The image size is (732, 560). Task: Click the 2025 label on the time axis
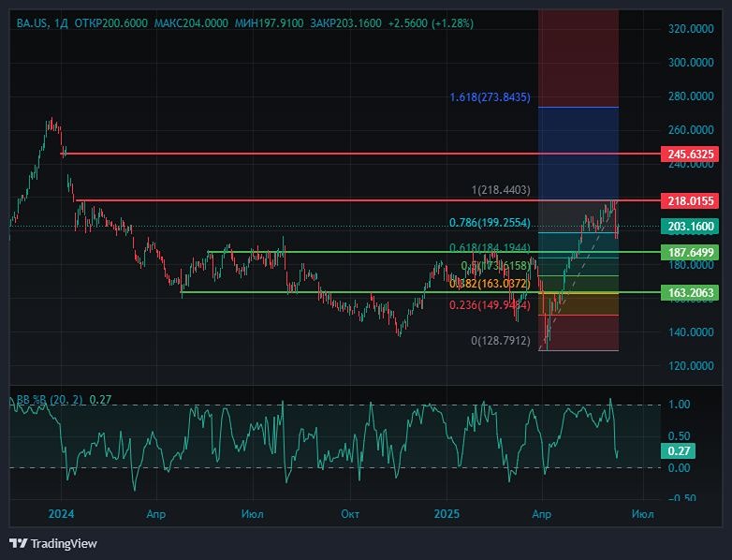(447, 514)
